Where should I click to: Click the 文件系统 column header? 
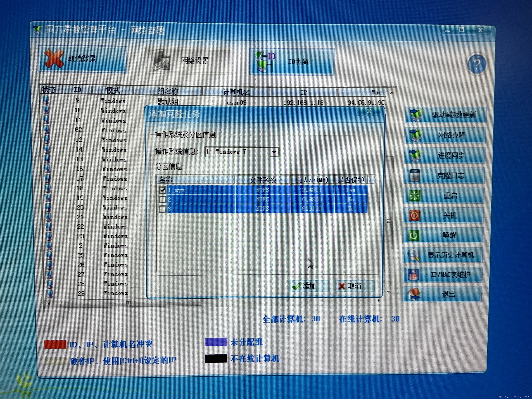click(262, 180)
